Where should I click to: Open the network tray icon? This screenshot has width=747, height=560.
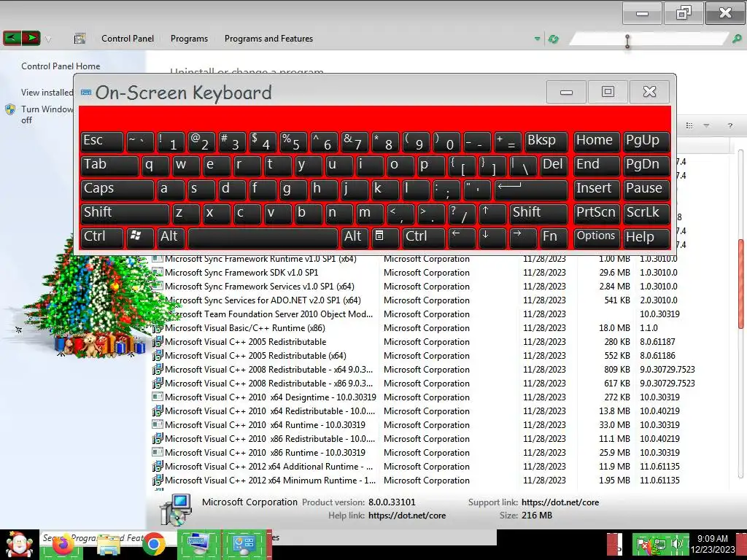click(x=659, y=544)
